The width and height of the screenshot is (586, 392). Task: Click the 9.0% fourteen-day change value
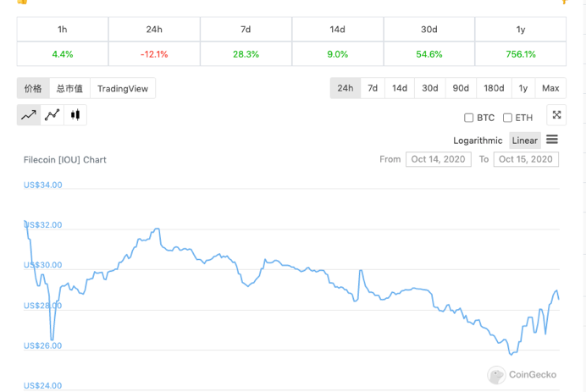[x=338, y=54]
